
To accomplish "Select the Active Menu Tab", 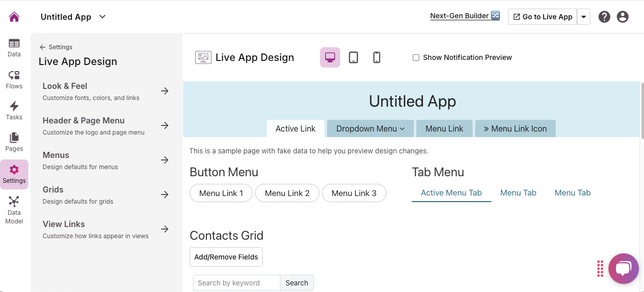I will coord(451,193).
